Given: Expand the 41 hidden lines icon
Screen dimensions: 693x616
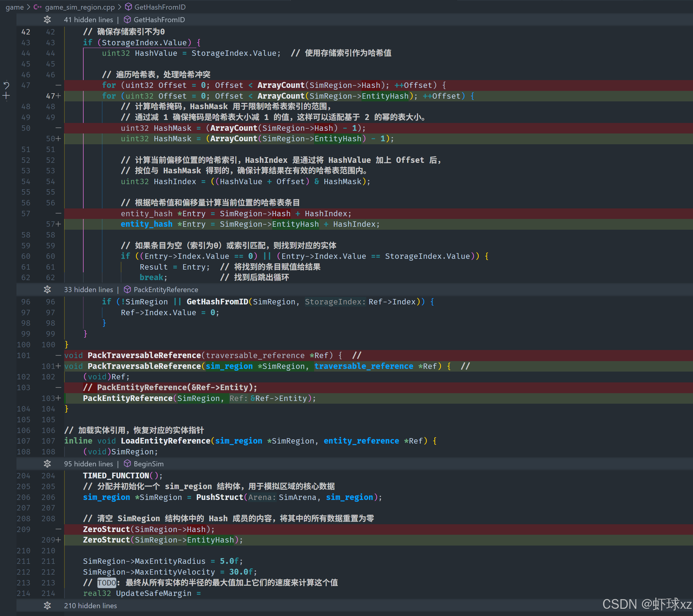Looking at the screenshot, I should point(47,20).
